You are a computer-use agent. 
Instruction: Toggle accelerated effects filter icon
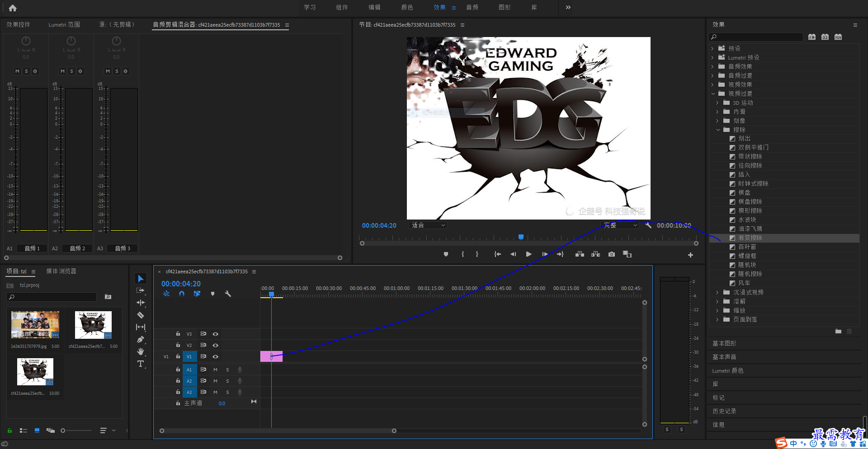click(x=812, y=37)
